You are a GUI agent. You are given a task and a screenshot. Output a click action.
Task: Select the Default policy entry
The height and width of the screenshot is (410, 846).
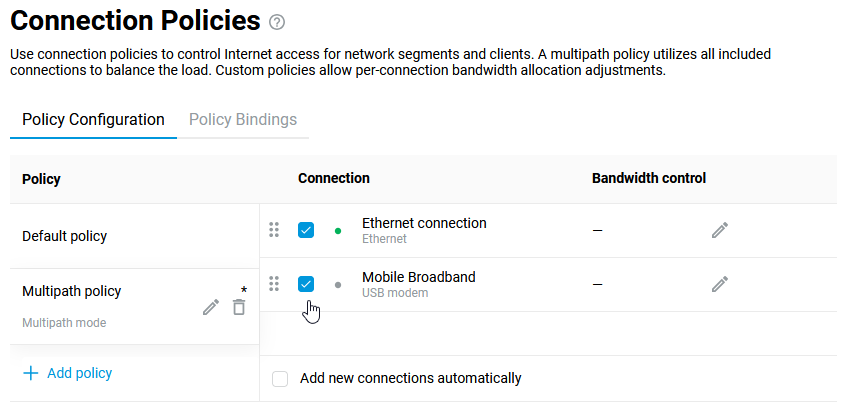coord(64,236)
